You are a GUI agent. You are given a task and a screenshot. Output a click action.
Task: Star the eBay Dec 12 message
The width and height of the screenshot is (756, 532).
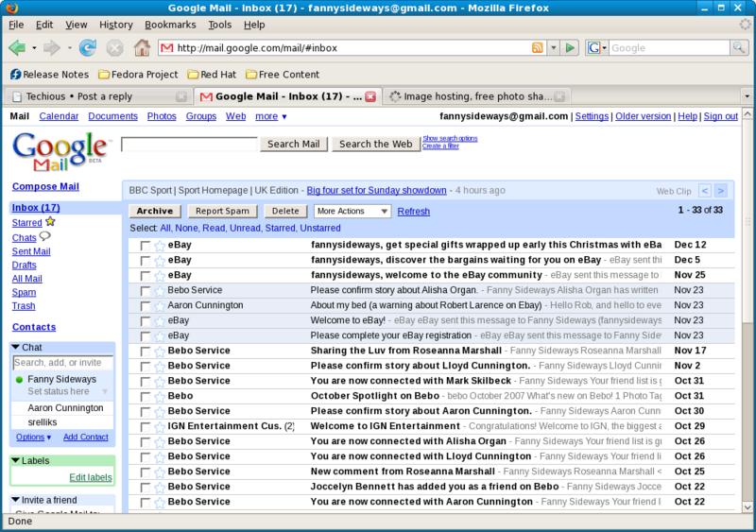[x=160, y=246]
